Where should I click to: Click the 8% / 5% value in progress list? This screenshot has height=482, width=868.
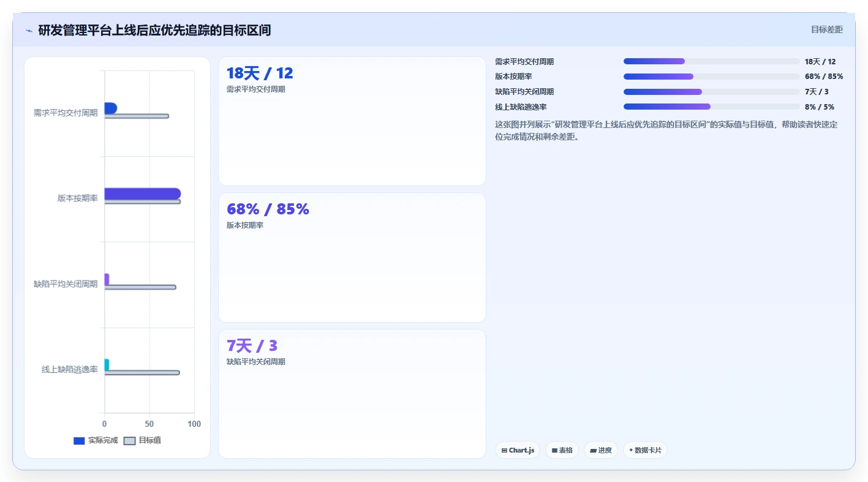pos(820,107)
